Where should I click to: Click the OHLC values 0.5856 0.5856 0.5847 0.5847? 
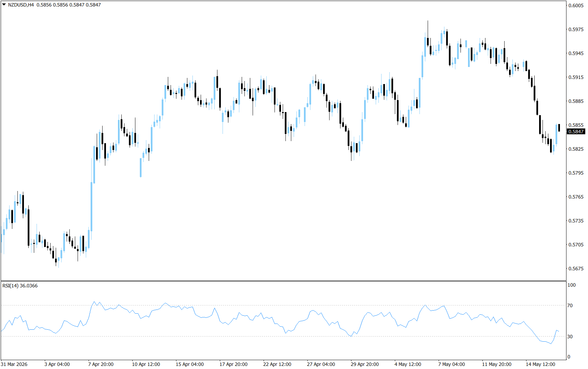69,5
